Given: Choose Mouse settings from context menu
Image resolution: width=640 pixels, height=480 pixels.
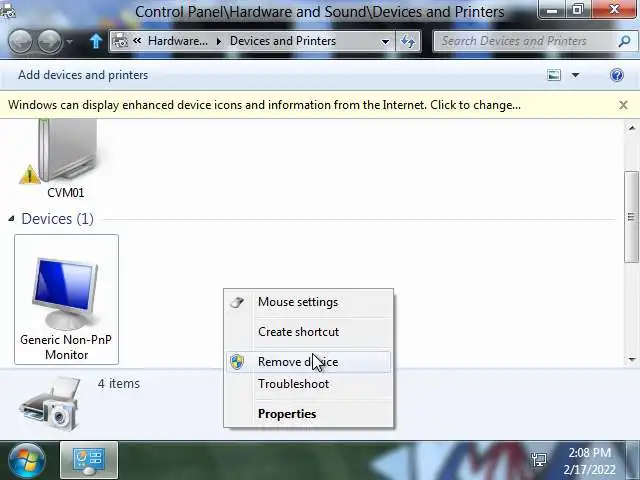Looking at the screenshot, I should click(x=308, y=302).
